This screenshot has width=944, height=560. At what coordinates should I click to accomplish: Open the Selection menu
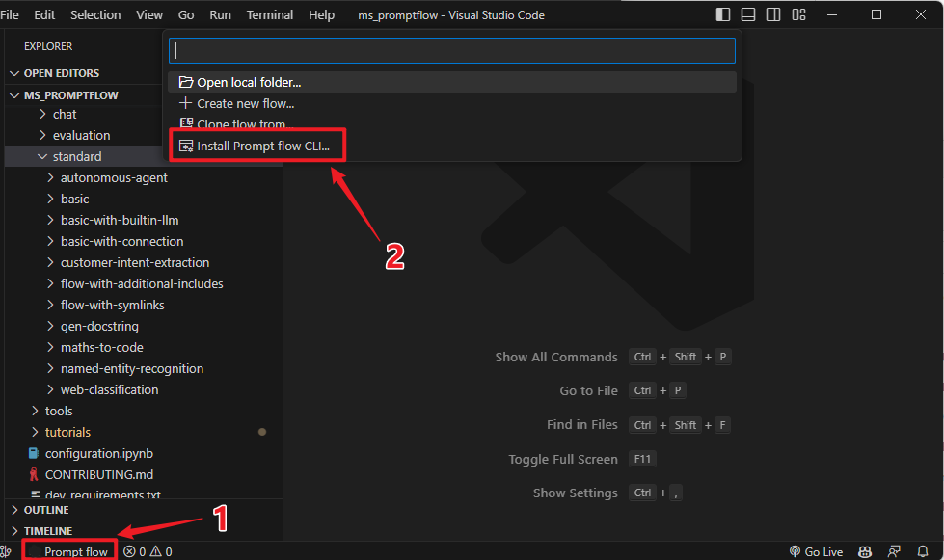95,14
